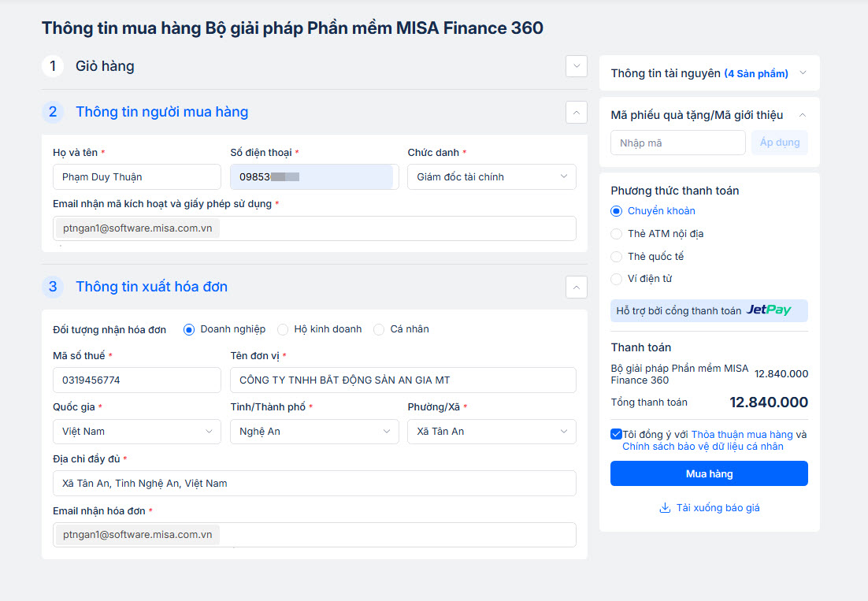Uncheck the purchase agreement consent checkbox

[x=616, y=435]
